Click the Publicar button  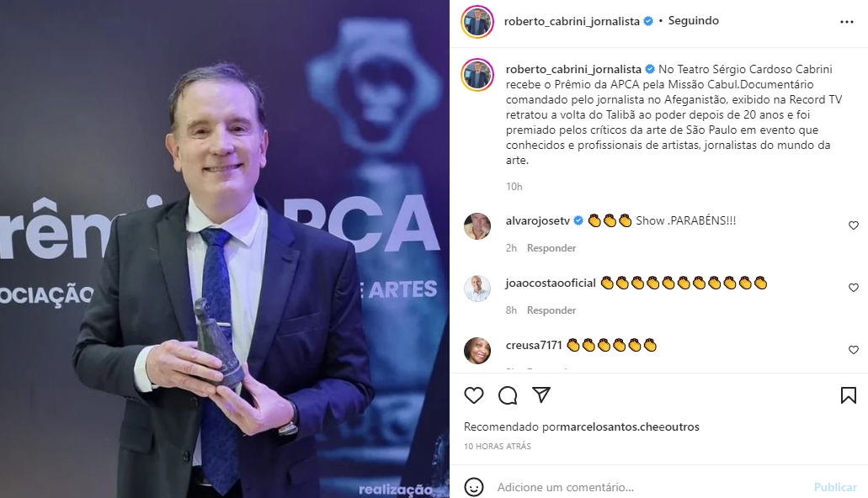pos(835,487)
